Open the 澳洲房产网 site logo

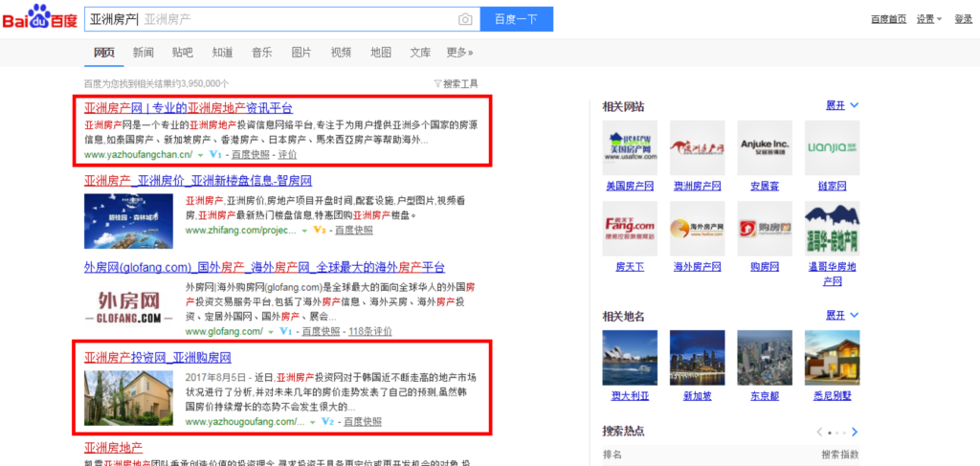698,147
